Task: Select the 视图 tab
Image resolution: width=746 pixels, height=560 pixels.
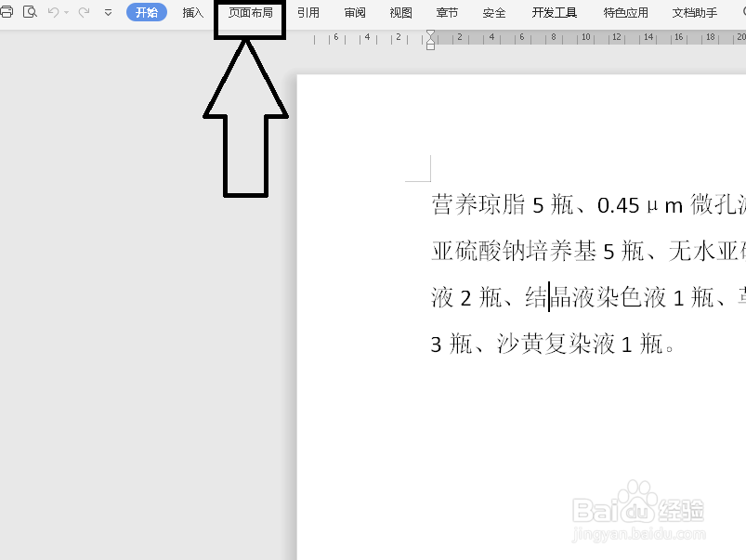Action: coord(400,13)
